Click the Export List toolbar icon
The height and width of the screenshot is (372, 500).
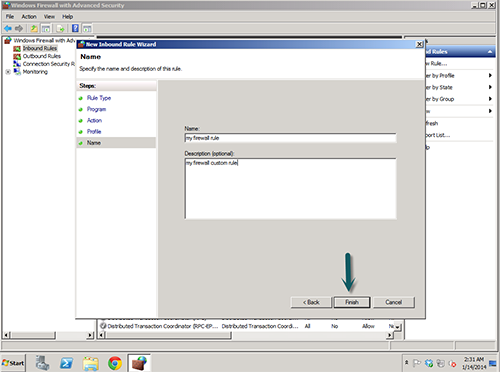click(x=60, y=28)
